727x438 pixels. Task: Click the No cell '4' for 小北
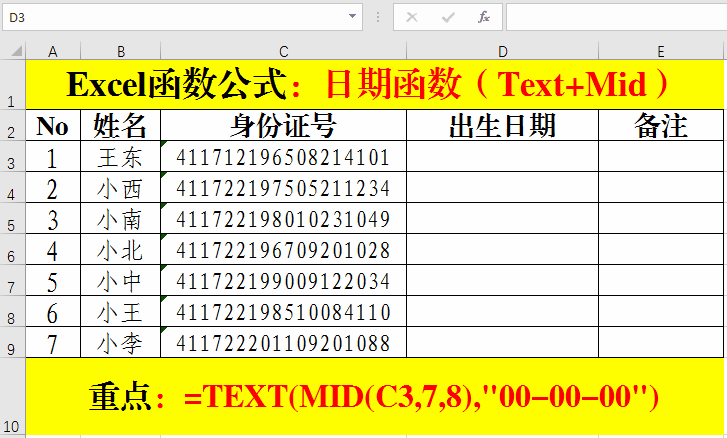(53, 249)
